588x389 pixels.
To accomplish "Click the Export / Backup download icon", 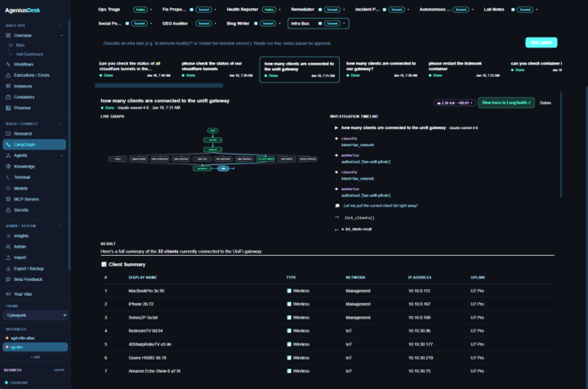I will (8, 268).
